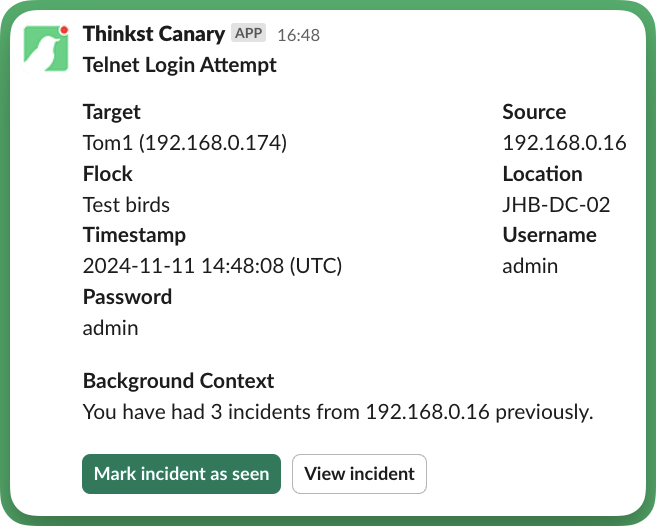
Task: Click the Target field label
Action: pos(112,112)
